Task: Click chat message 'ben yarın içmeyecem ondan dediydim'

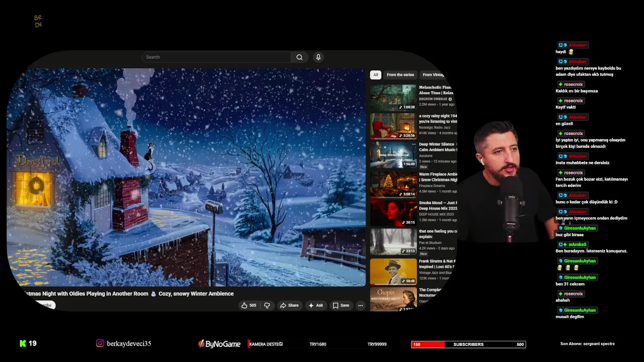Action: tap(591, 218)
